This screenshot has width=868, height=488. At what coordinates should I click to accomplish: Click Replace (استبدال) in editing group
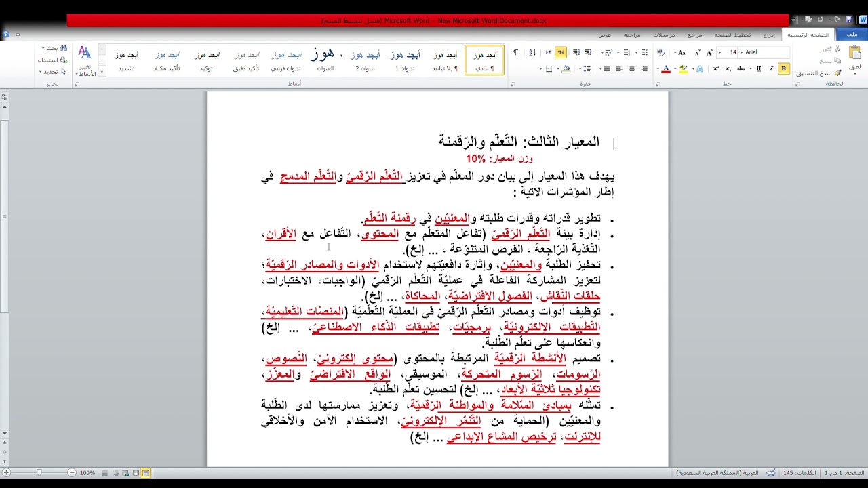[x=53, y=60]
